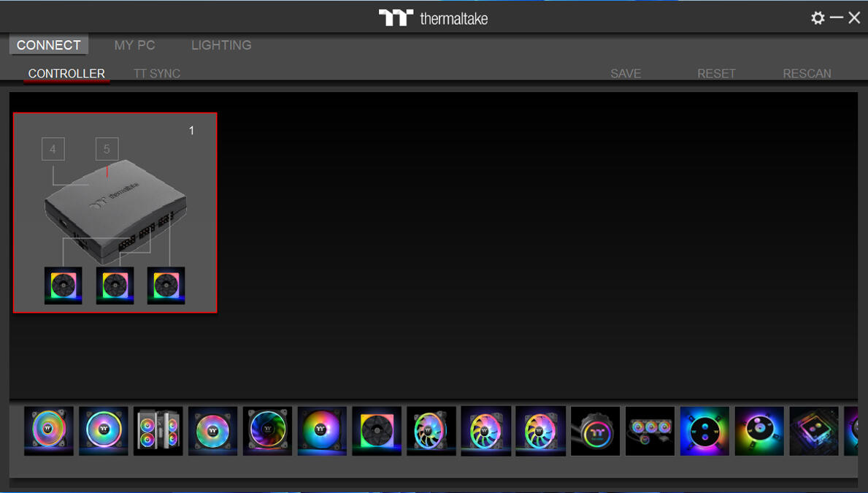Pick the tenth bladed RGB fan thumbnail
This screenshot has height=493, width=868.
click(541, 431)
